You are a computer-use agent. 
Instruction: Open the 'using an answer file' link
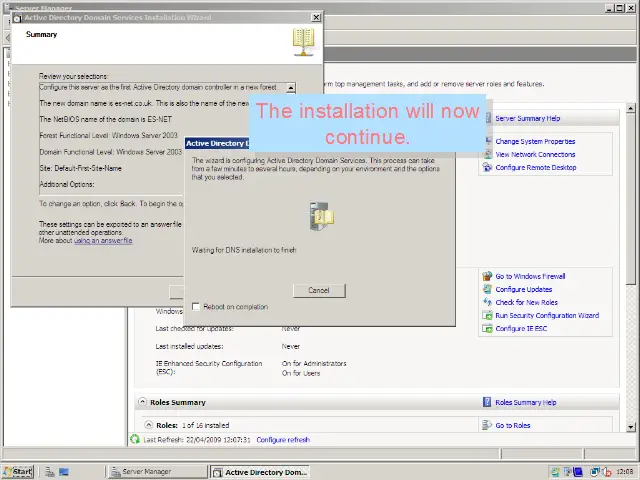tap(103, 241)
